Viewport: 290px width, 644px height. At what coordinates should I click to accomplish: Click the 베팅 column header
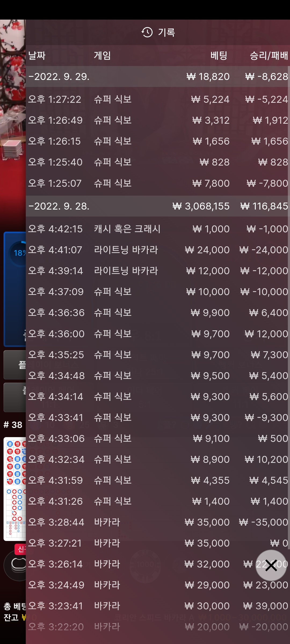pos(219,56)
